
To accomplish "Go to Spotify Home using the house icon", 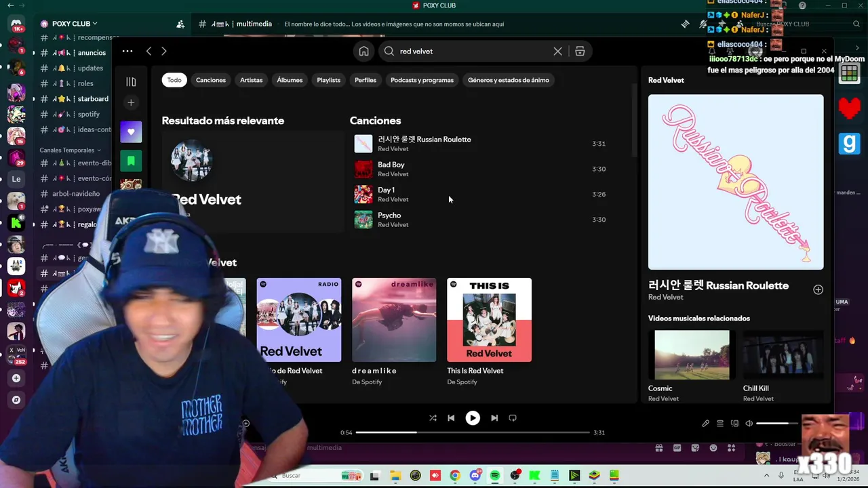I will 364,52.
